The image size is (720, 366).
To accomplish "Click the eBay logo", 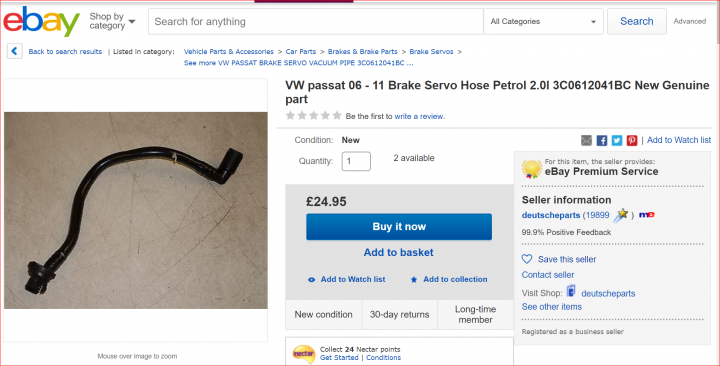I will (41, 22).
